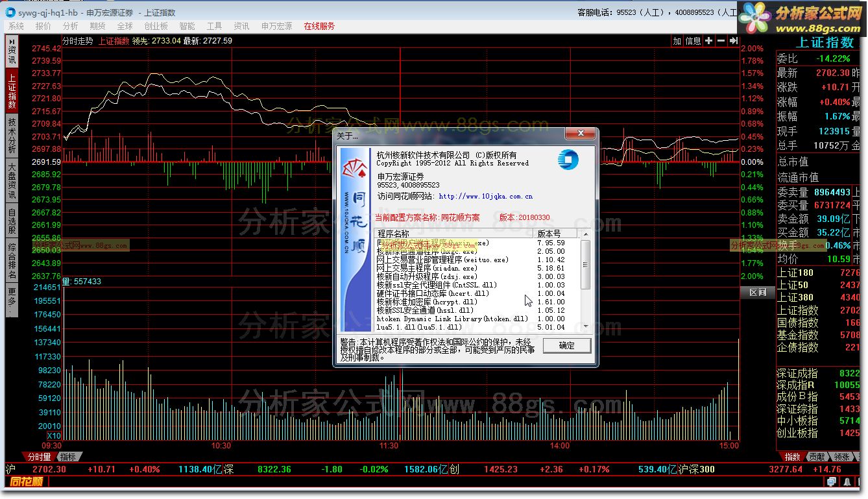Click the 上证50 row in the right panel
868x499 pixels.
(819, 286)
